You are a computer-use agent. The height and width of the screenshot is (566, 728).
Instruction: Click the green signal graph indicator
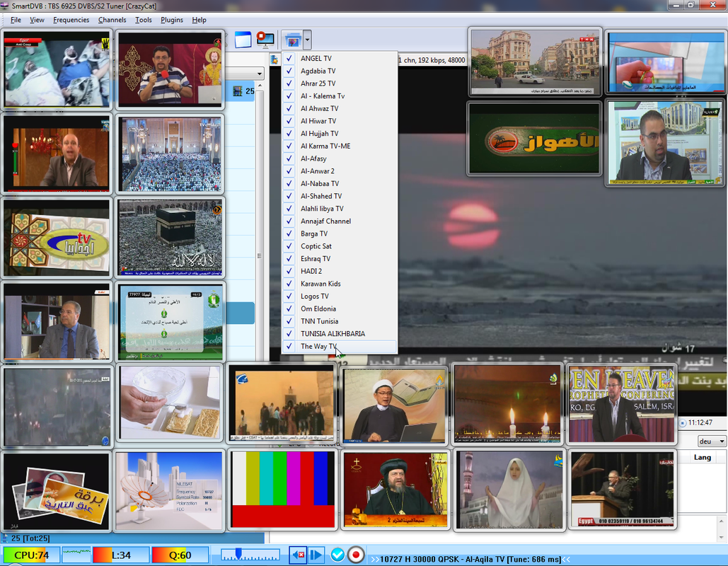click(x=76, y=555)
